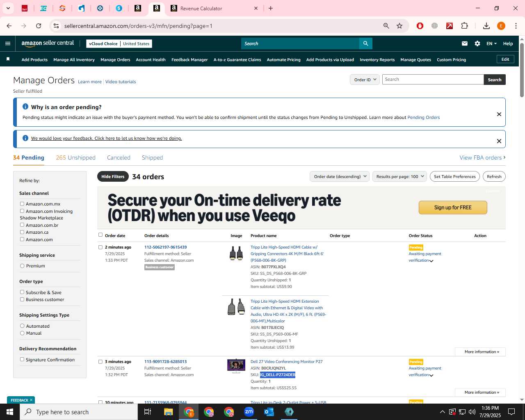Click in the order search input field
Image resolution: width=525 pixels, height=420 pixels.
[x=433, y=80]
